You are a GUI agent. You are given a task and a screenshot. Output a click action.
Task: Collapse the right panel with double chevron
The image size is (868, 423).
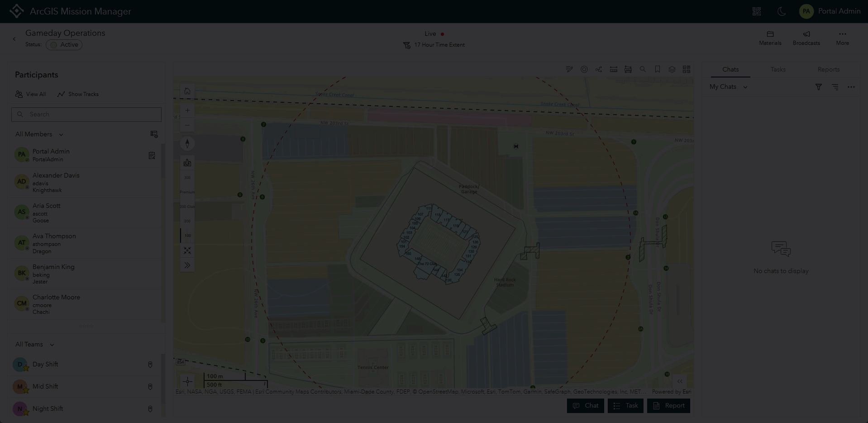(680, 381)
